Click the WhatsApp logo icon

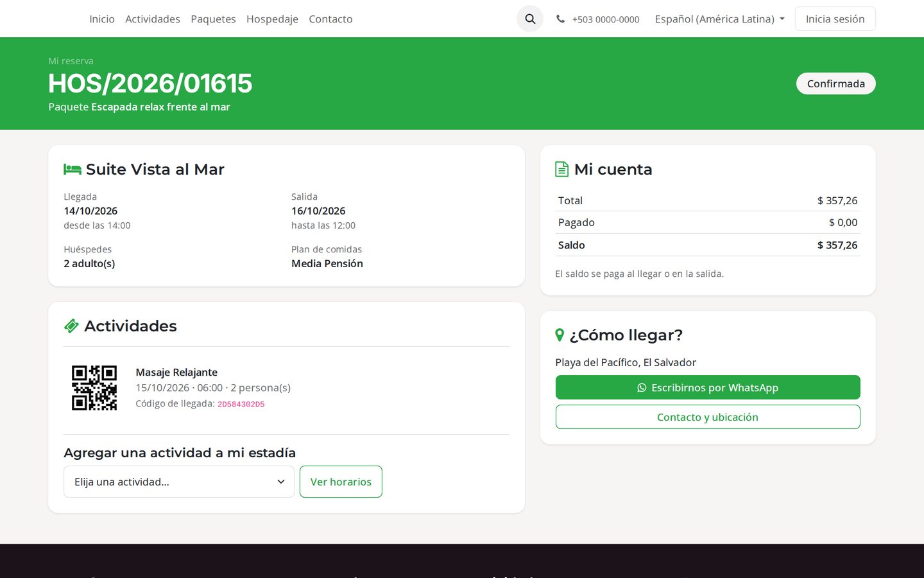click(x=642, y=388)
